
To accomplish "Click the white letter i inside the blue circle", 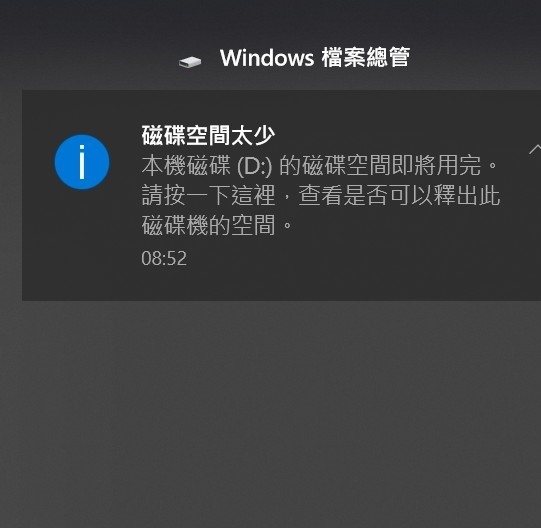I will (x=82, y=162).
